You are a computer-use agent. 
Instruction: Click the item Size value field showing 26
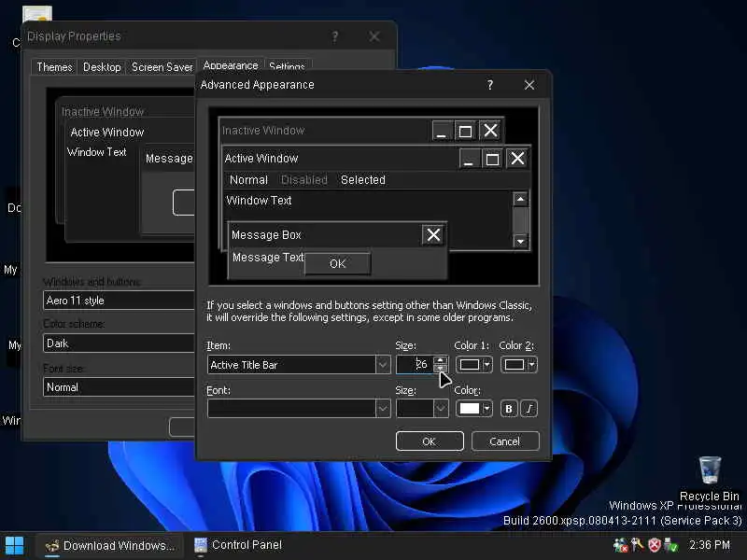415,365
